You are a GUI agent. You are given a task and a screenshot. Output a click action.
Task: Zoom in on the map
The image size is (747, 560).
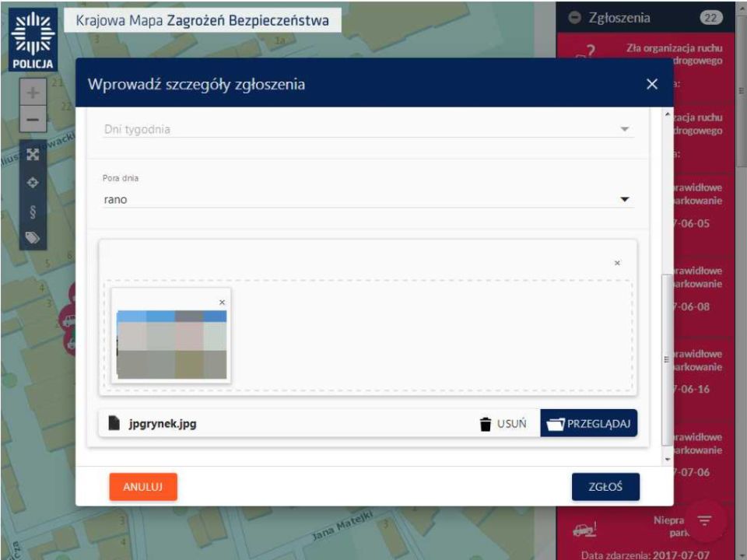click(x=33, y=93)
